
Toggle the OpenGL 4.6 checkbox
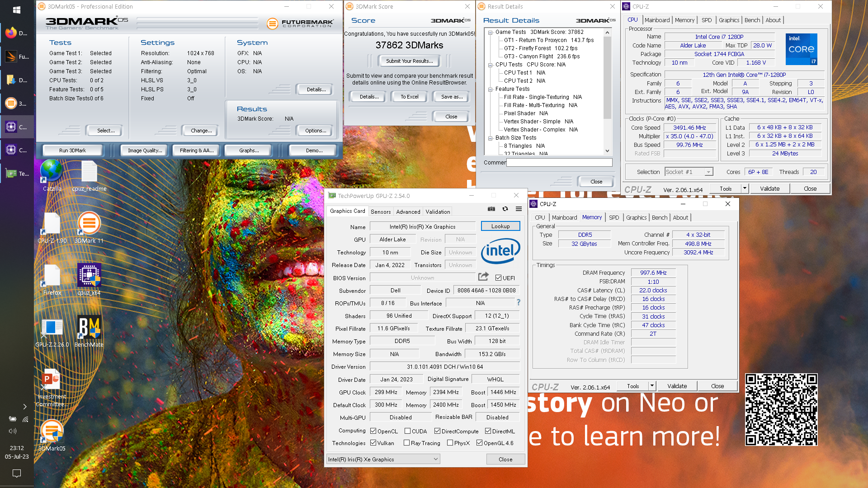coord(479,443)
